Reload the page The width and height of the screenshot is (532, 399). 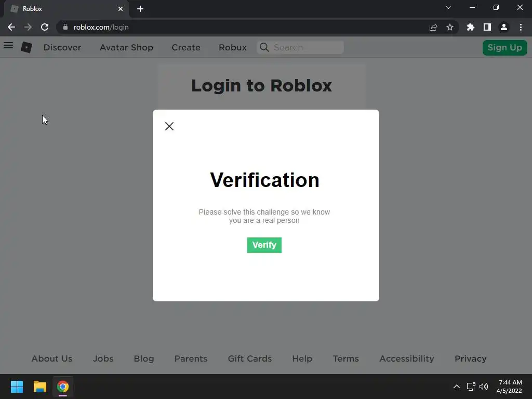45,27
